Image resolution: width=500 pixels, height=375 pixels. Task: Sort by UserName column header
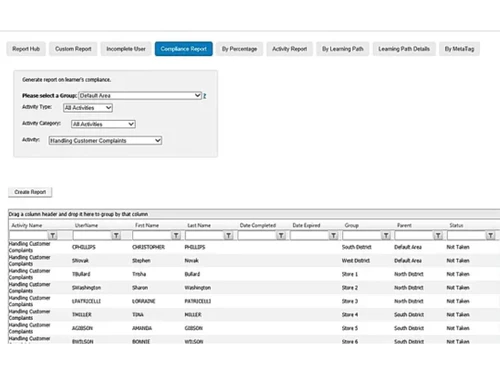[x=86, y=225]
